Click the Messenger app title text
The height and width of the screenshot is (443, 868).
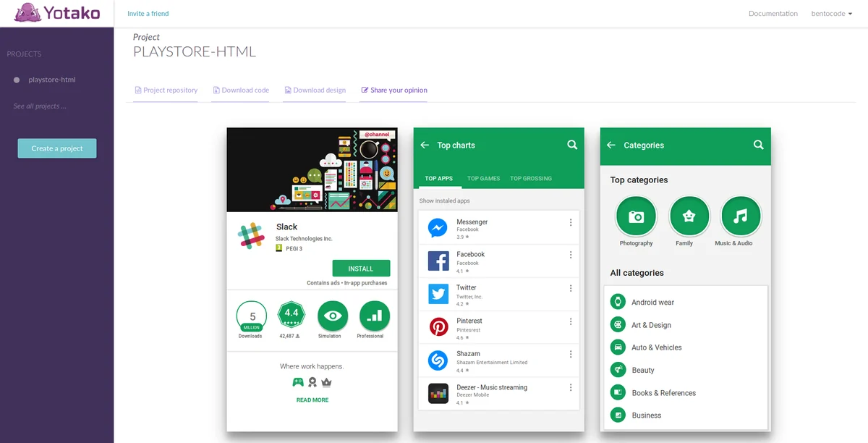click(472, 222)
